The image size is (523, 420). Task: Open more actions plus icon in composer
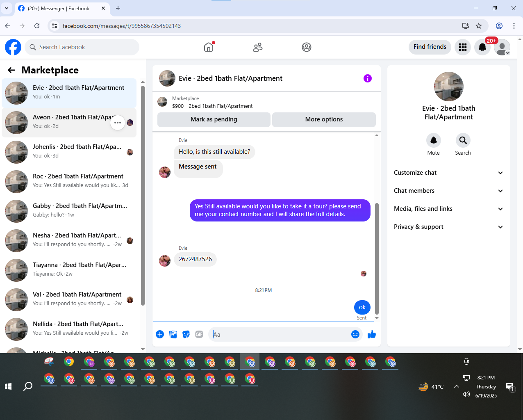click(160, 334)
